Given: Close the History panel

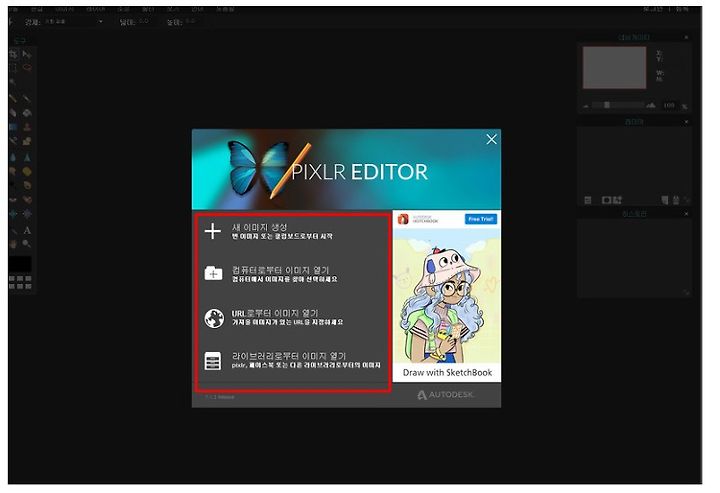Looking at the screenshot, I should point(686,214).
